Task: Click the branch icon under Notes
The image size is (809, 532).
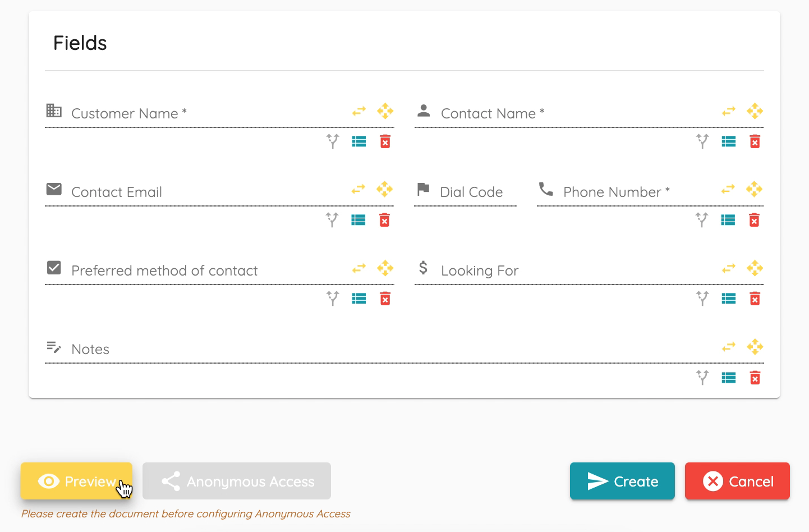Action: pyautogui.click(x=702, y=377)
